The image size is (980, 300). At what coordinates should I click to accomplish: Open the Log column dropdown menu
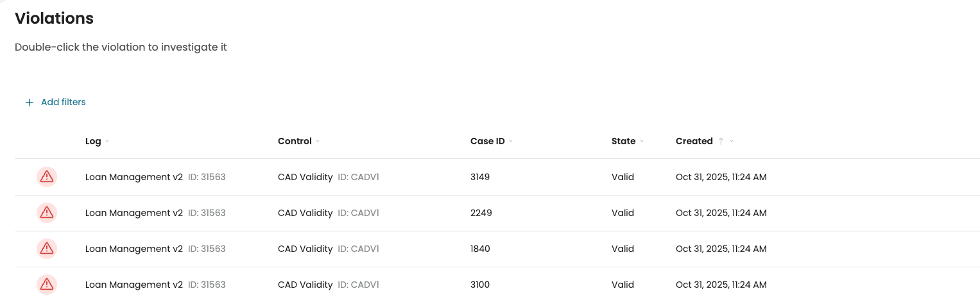[x=107, y=142]
